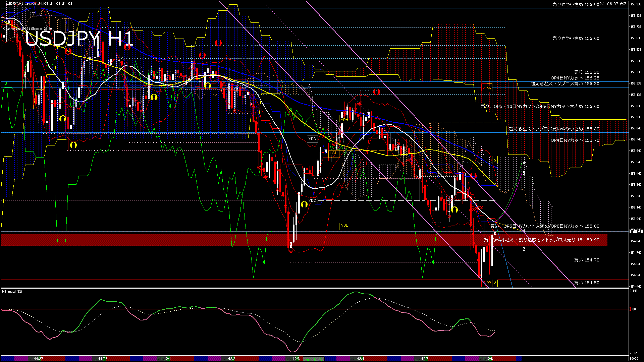644x362 pixels.
Task: Click the YDO white label box
Action: click(313, 139)
